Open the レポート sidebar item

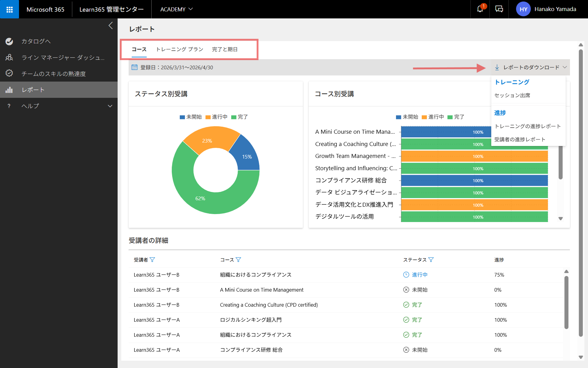(59, 90)
